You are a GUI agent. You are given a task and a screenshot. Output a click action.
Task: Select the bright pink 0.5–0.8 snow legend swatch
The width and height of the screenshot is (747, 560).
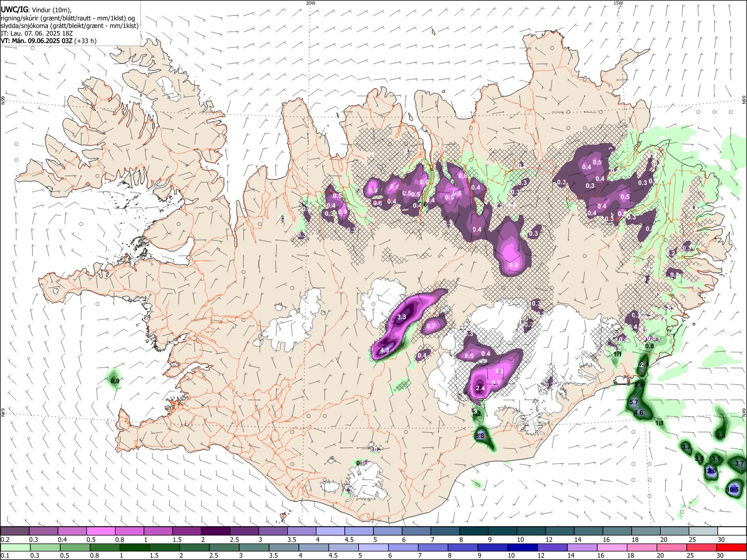101,531
